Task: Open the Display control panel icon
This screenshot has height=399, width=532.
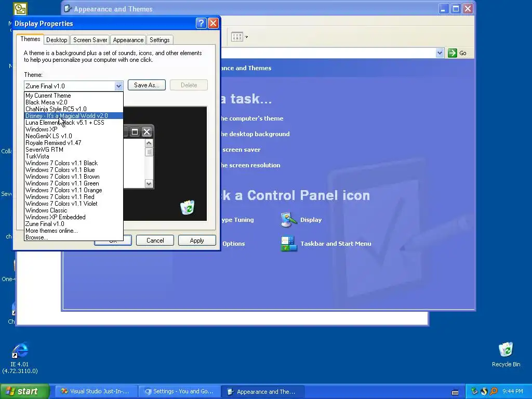Action: point(289,220)
